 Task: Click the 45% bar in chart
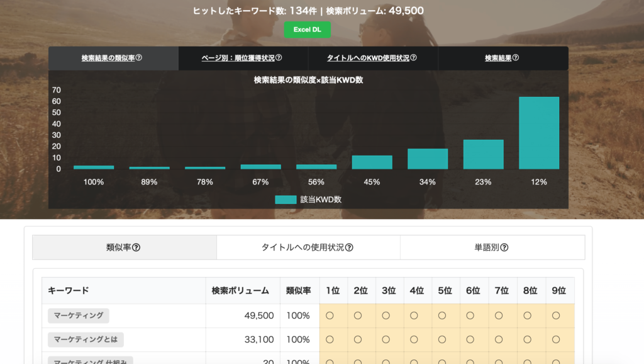[372, 162]
